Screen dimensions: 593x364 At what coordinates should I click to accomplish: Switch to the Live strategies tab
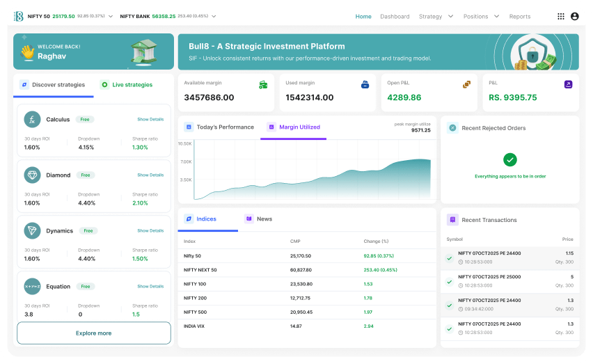(127, 85)
